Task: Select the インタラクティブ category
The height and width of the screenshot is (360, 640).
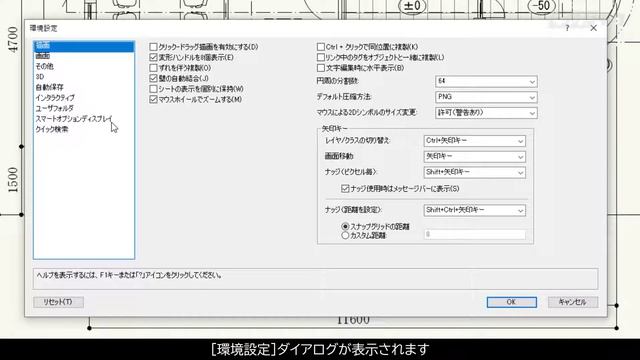Action: [84, 98]
